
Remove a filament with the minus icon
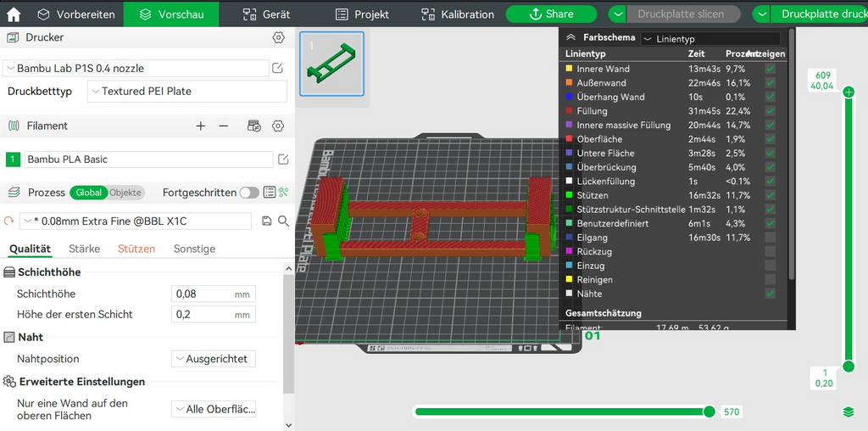point(224,126)
